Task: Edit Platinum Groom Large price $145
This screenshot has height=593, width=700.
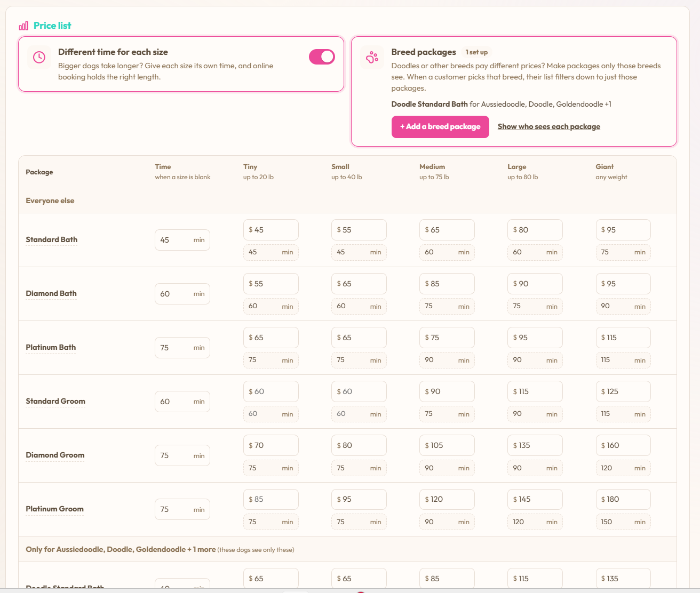Action: (x=535, y=499)
